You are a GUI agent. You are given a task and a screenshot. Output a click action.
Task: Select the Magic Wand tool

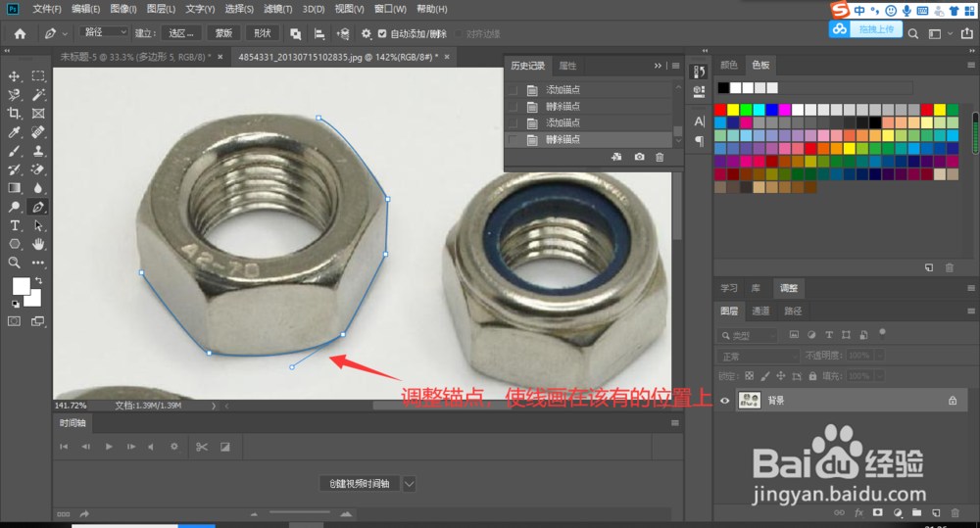tap(38, 95)
